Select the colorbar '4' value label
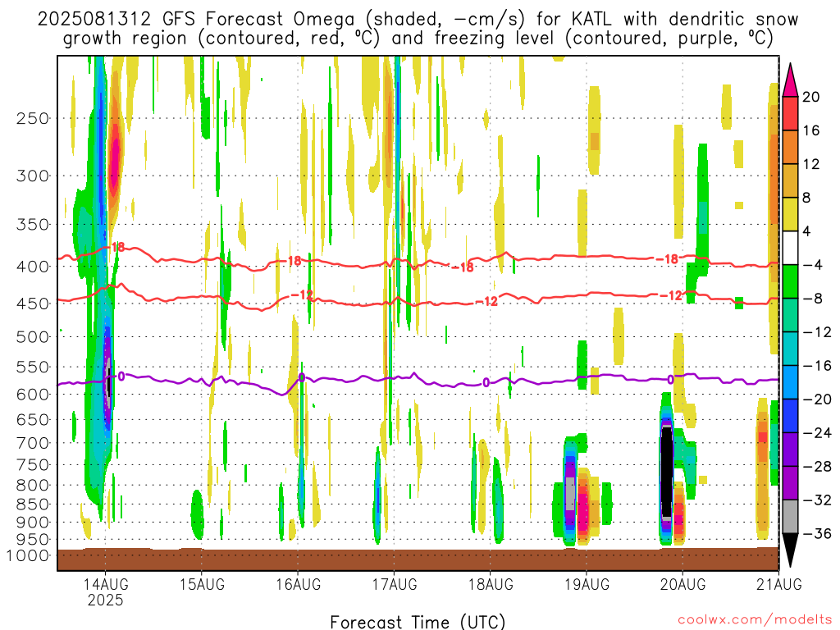Viewport: 840px width, 630px height. [806, 231]
